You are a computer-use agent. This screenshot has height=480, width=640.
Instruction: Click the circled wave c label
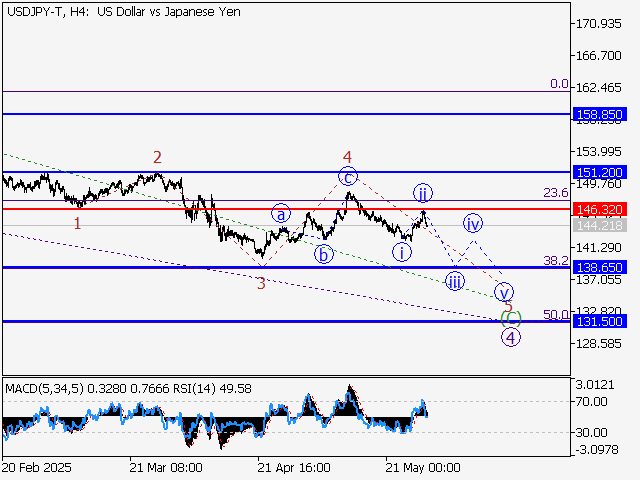pos(347,177)
